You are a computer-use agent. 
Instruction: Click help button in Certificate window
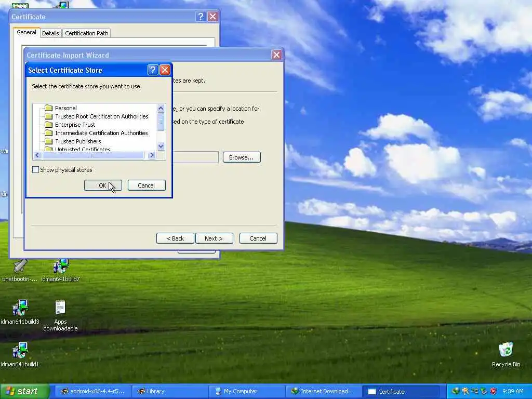click(x=201, y=16)
